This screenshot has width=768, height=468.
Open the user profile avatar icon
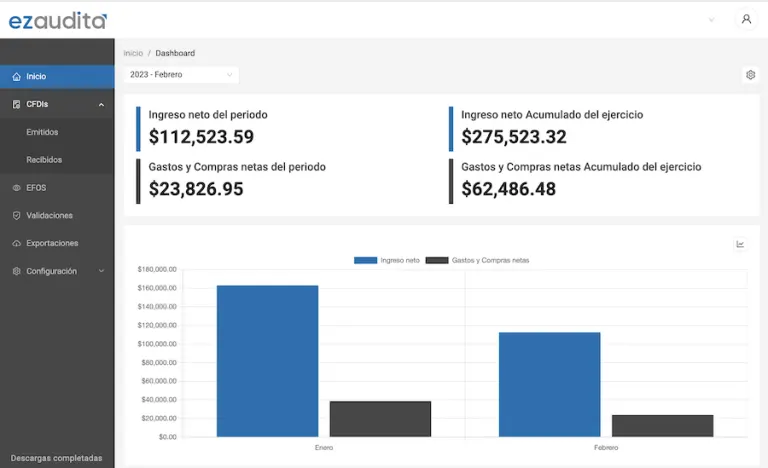(x=746, y=19)
